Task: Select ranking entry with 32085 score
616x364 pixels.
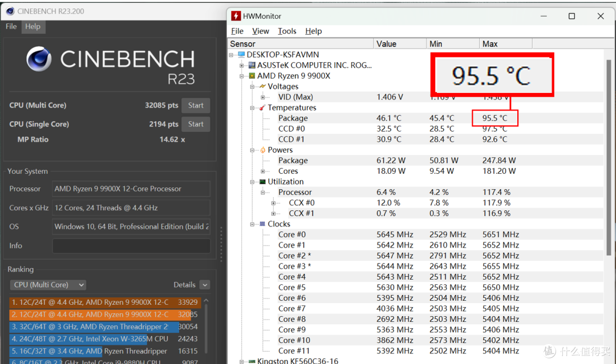Action: [105, 314]
